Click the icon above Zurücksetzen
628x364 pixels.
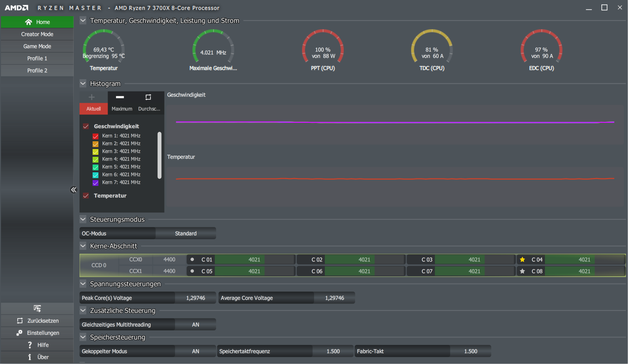pyautogui.click(x=37, y=308)
